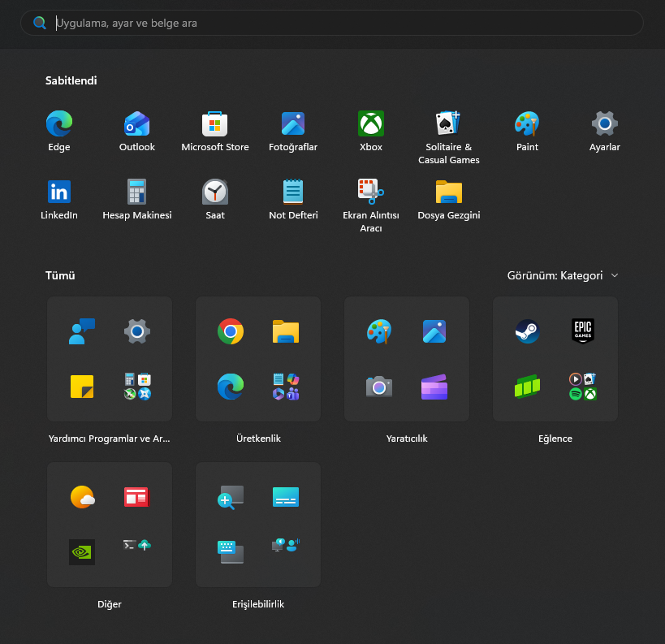Open Paint from pinned apps
This screenshot has width=665, height=644.
pos(527,131)
